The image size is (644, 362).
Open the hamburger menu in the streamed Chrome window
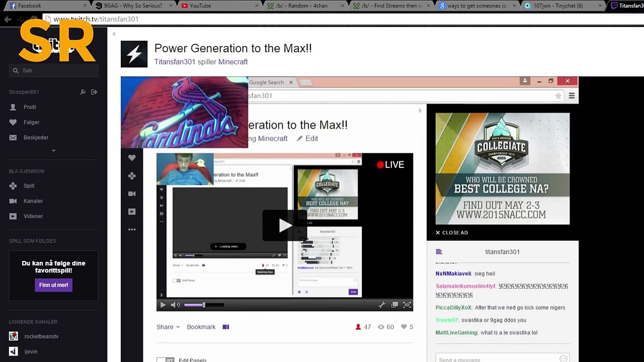[x=572, y=96]
